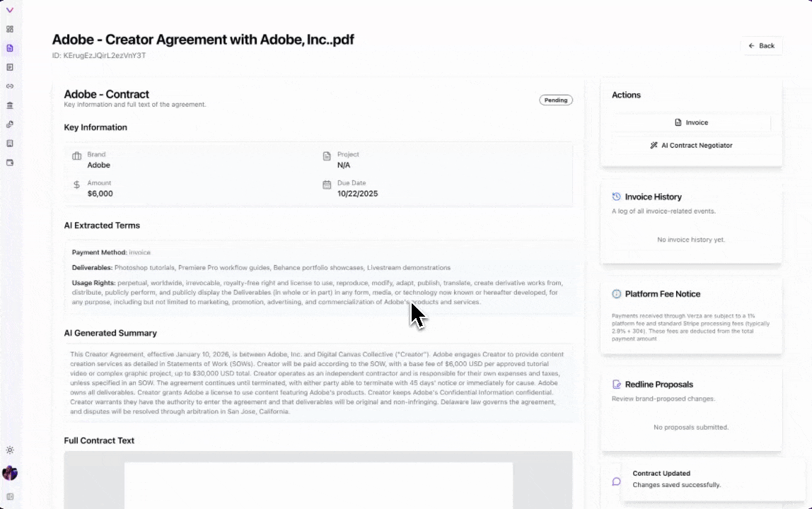Click the Verza logo at sidebar top
Screen dimensions: 812x509
(10, 10)
